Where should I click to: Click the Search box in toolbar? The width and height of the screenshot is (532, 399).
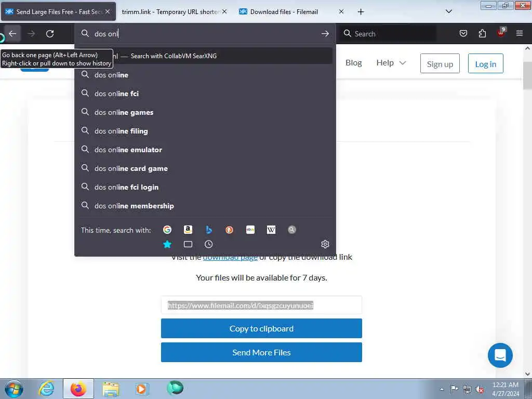388,34
